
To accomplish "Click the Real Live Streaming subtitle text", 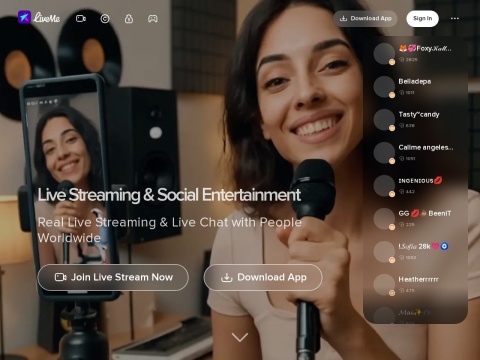I will point(170,230).
